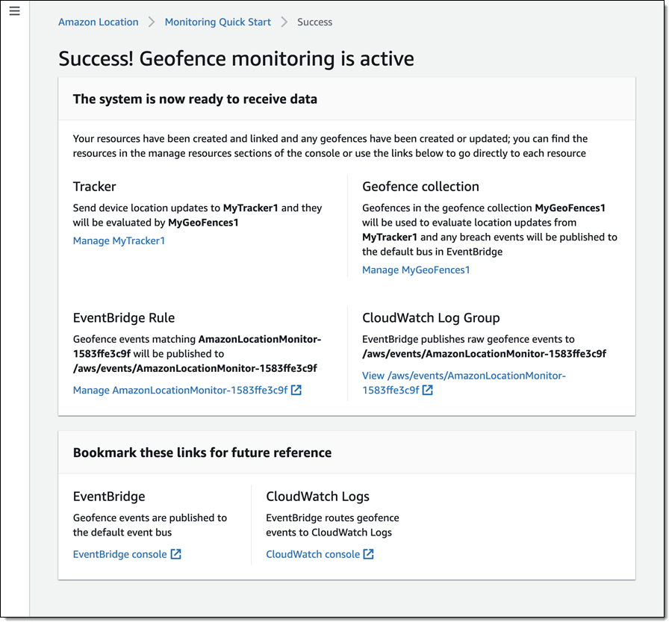
Task: Click the 'system is now ready' panel header
Action: 195,99
